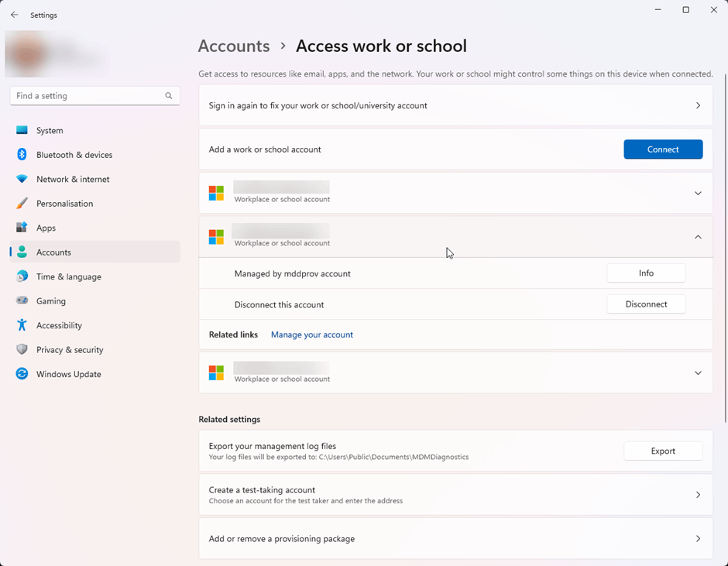Click the vertical scrollbar on right edge
The height and width of the screenshot is (566, 728).
click(x=725, y=249)
